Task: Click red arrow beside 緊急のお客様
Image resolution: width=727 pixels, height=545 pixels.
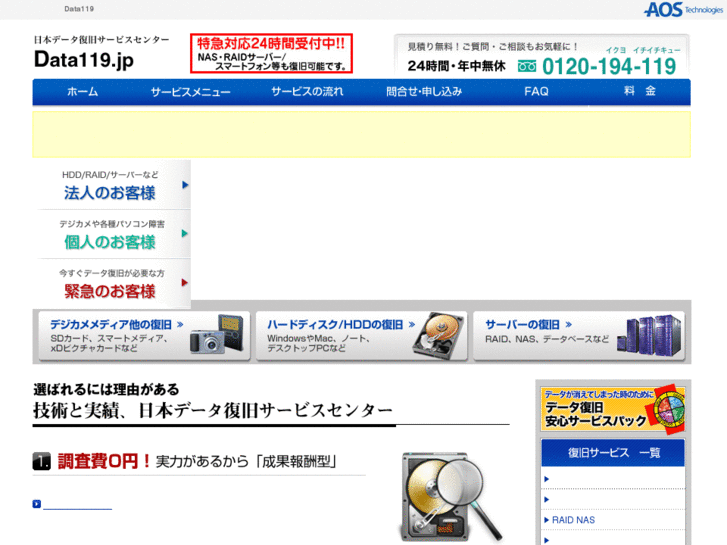Action: [185, 282]
